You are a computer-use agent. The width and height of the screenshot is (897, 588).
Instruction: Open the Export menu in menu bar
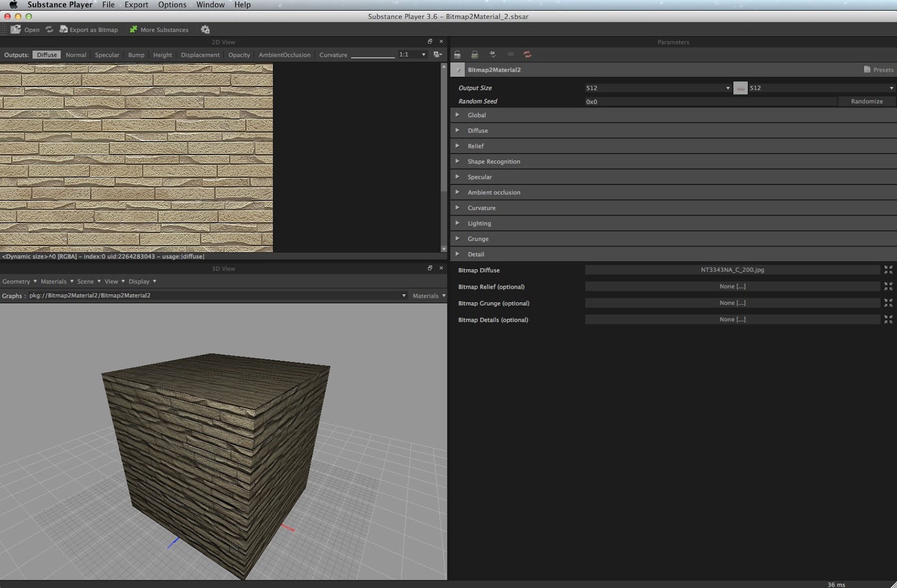pos(136,4)
